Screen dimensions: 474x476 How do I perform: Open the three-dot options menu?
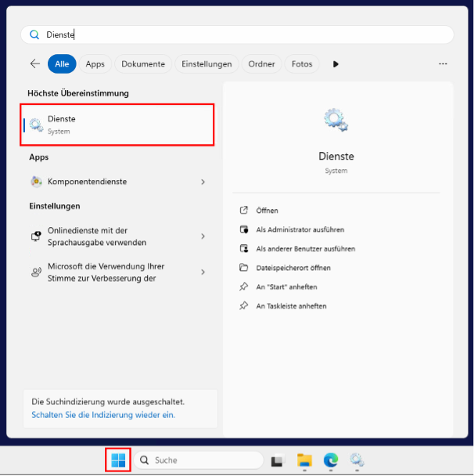(x=443, y=63)
